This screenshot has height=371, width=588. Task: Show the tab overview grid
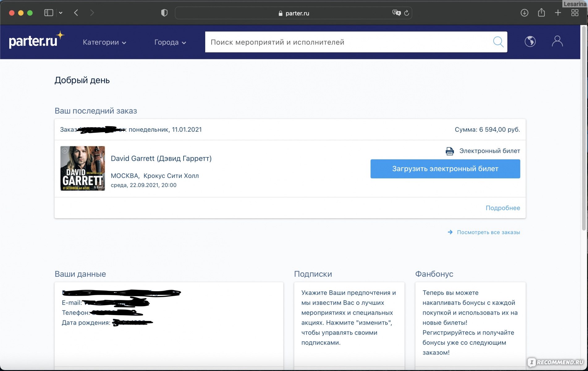(575, 13)
